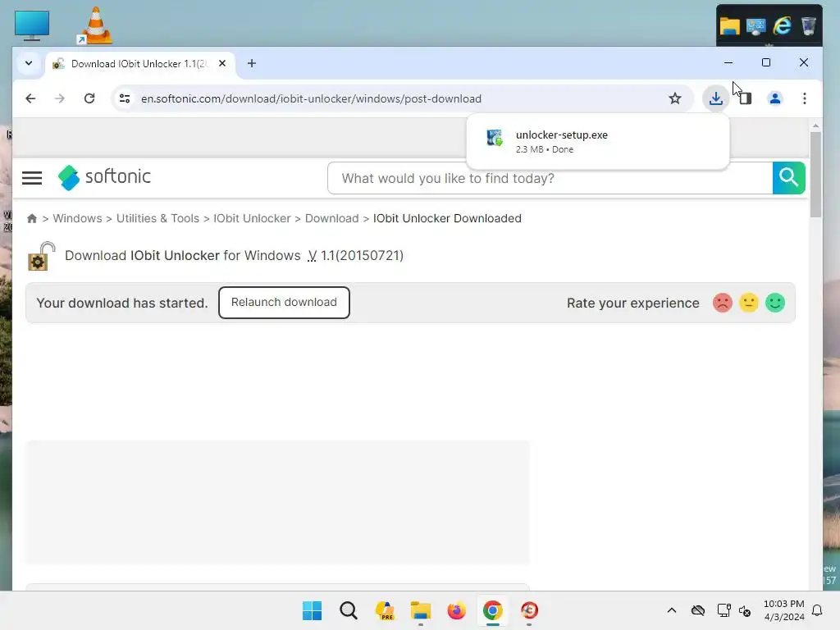Open a new tab with plus button
Image resolution: width=840 pixels, height=630 pixels.
pyautogui.click(x=252, y=63)
